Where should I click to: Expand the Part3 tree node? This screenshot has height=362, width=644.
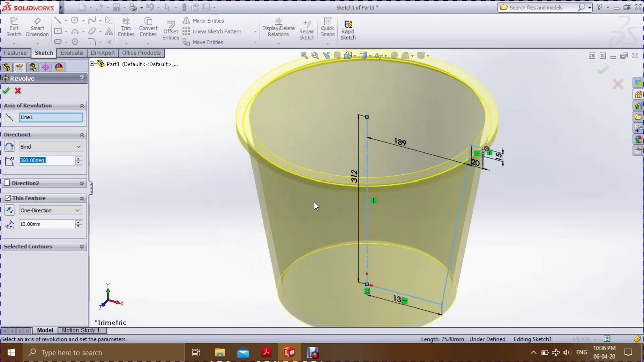click(93, 64)
